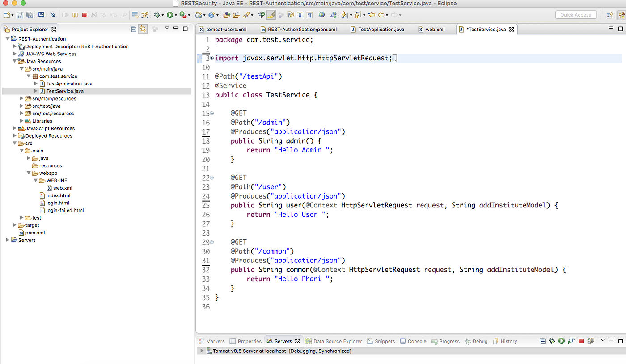
Task: Click the Last Edit Location icon
Action: coord(371,15)
